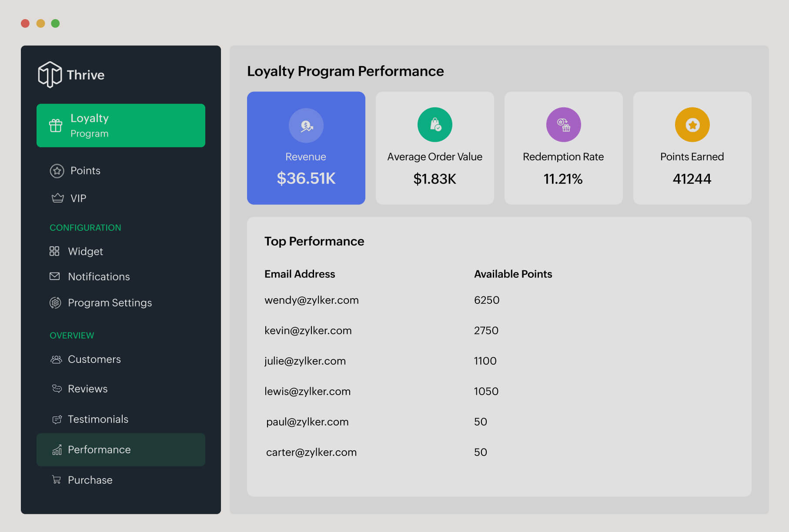Click the Redemption Rate gift icon
Screen dimensions: 789x532
563,124
